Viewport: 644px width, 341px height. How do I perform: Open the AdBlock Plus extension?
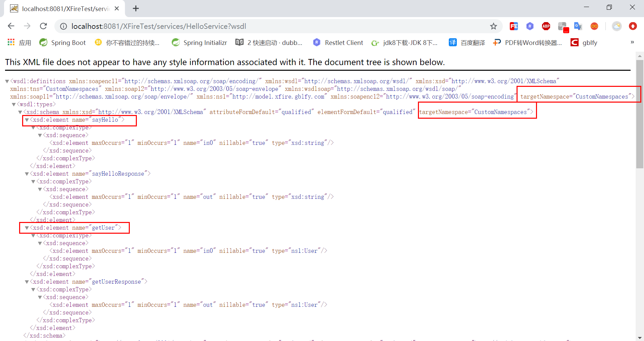(546, 26)
